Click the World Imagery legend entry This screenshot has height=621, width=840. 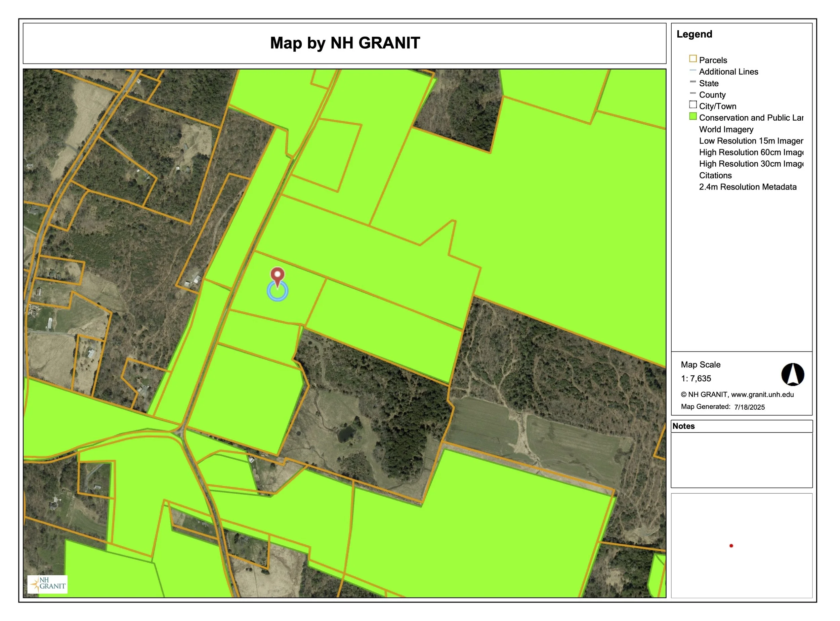pos(726,129)
